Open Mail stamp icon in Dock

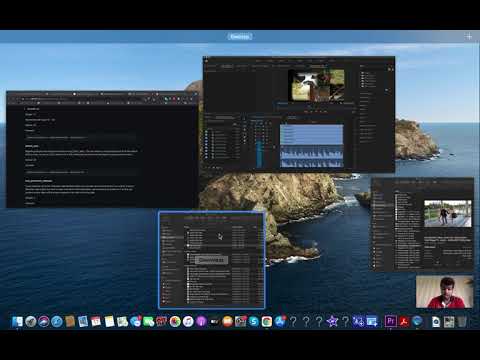point(83,322)
